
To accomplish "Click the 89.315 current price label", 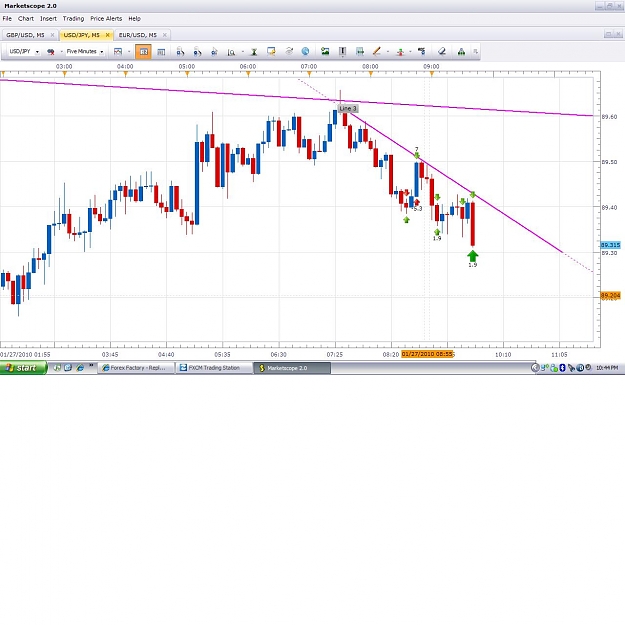I will point(610,245).
